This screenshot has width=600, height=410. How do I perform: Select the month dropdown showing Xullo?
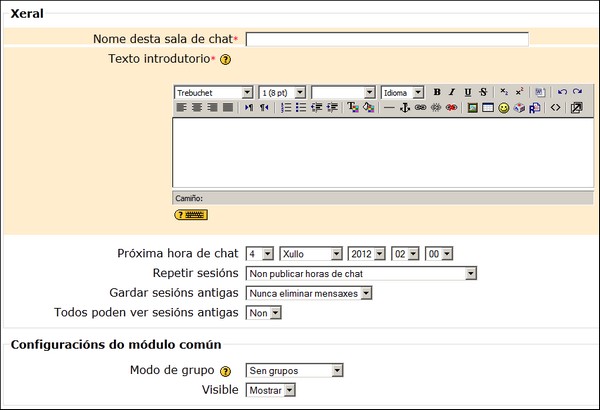pos(310,254)
